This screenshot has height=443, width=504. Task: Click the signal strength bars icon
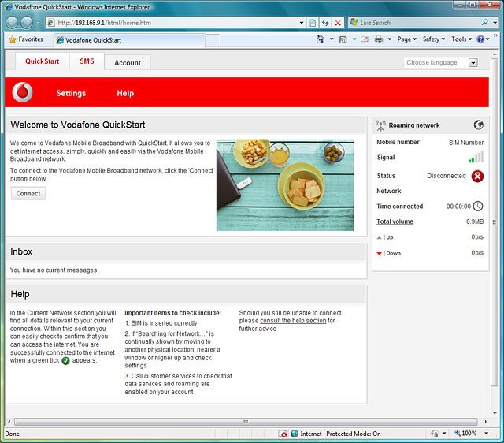pyautogui.click(x=476, y=157)
